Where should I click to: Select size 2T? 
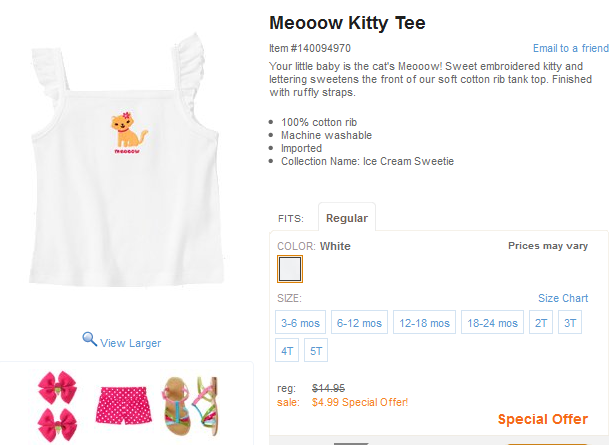click(x=541, y=323)
